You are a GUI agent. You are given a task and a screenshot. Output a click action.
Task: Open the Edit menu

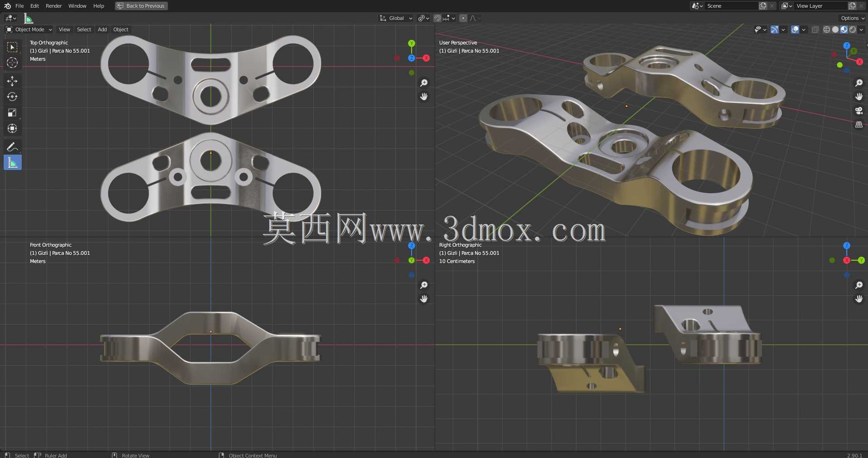(34, 6)
